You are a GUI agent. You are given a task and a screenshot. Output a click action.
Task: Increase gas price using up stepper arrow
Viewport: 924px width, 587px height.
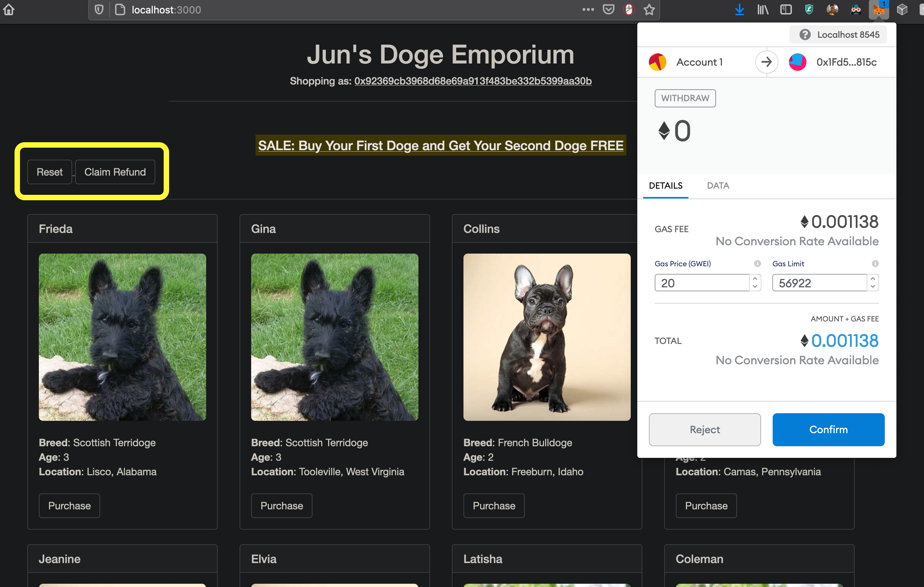[x=755, y=279]
